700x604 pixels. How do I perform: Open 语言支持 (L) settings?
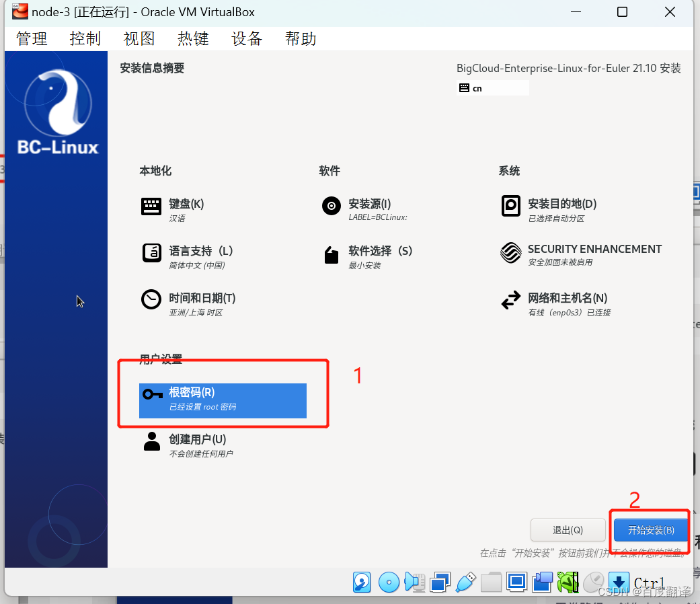click(x=201, y=251)
